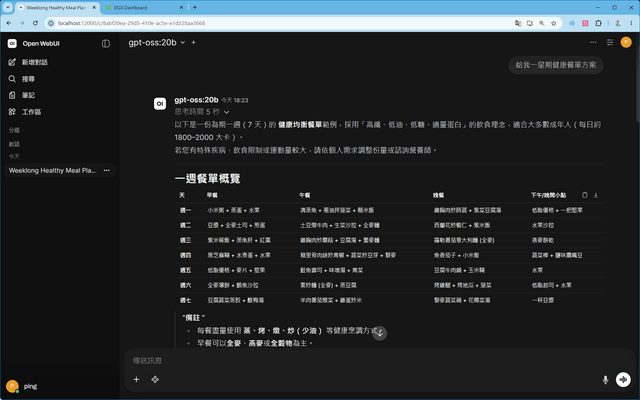640x400 pixels.
Task: Bookmark this page with the star icon
Action: coord(553,23)
